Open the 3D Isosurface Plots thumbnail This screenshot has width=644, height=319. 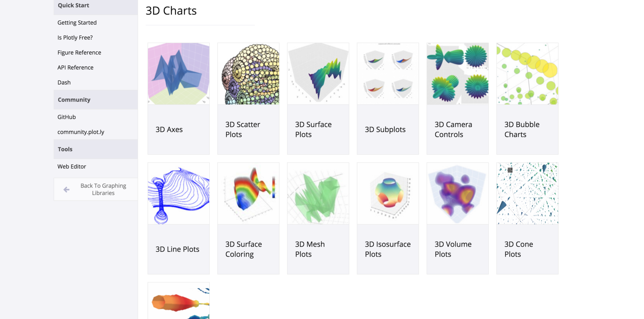(x=388, y=193)
